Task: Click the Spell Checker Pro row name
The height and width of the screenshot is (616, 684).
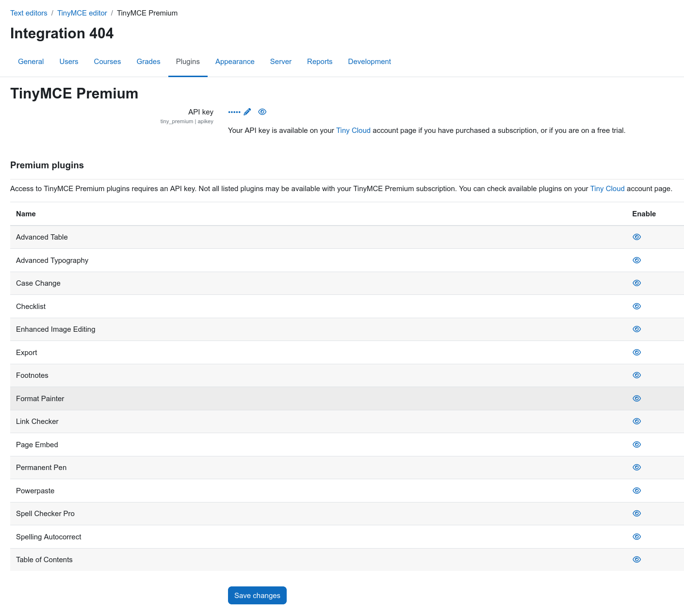Action: click(45, 514)
